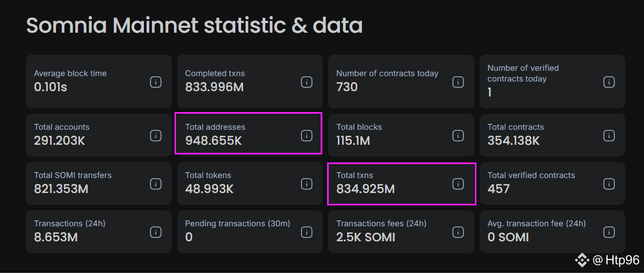Open Total addresses info icon

307,136
